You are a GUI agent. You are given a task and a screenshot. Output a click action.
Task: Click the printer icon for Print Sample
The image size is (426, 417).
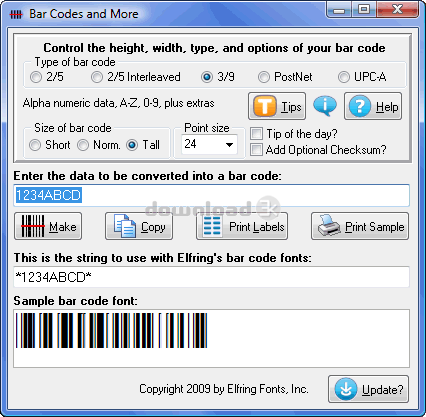tap(329, 225)
